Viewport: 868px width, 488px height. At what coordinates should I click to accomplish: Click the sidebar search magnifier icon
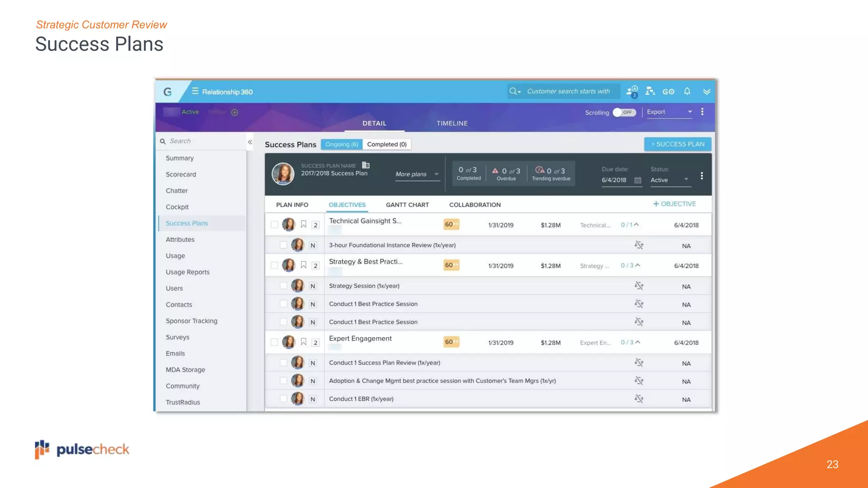pyautogui.click(x=163, y=141)
